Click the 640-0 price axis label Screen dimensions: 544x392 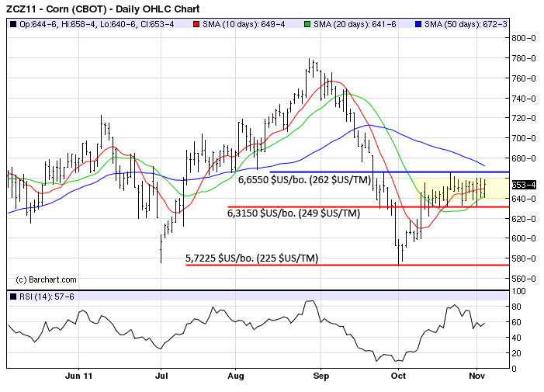point(525,199)
